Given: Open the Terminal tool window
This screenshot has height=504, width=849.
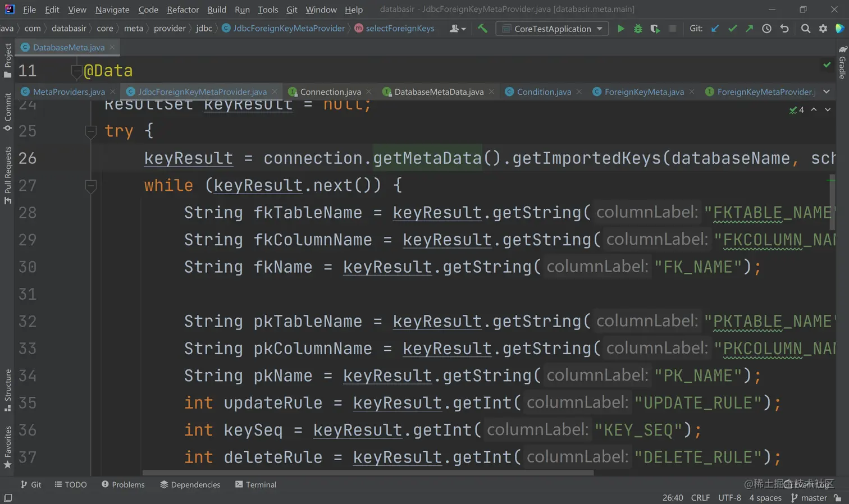Looking at the screenshot, I should pos(255,484).
